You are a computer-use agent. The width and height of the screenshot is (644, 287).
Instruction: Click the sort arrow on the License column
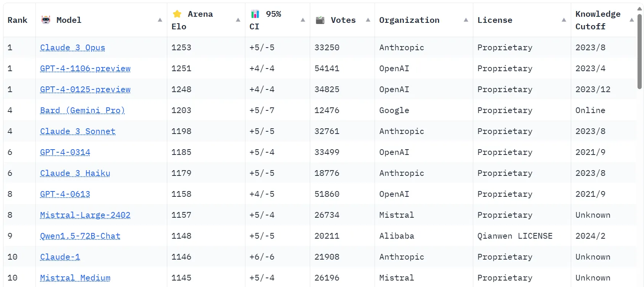[564, 20]
